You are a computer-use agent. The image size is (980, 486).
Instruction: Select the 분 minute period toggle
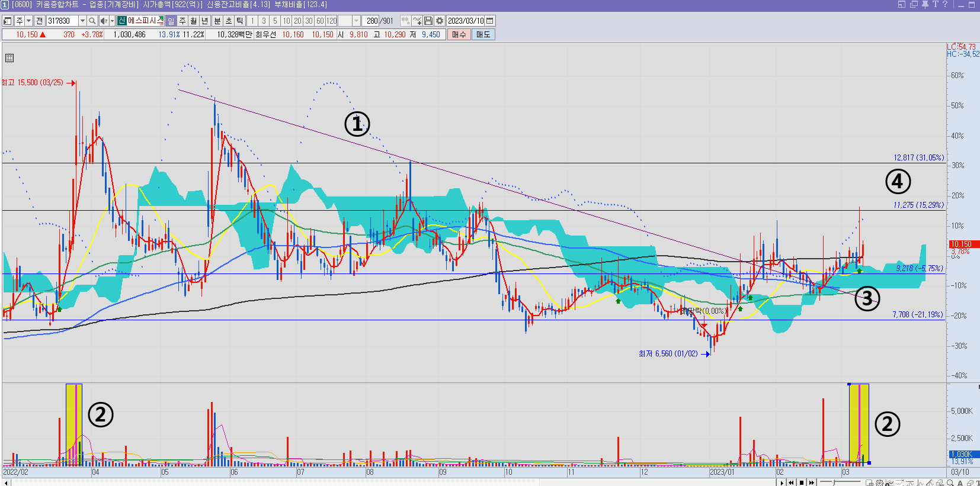217,21
